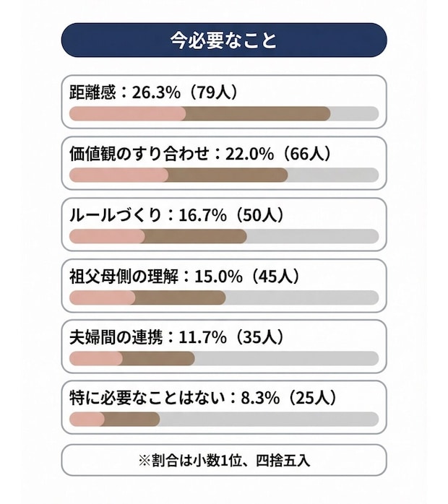This screenshot has width=448, height=504.
Task: Select brown segment of 価値観のすり合わせ bar
Action: point(228,175)
